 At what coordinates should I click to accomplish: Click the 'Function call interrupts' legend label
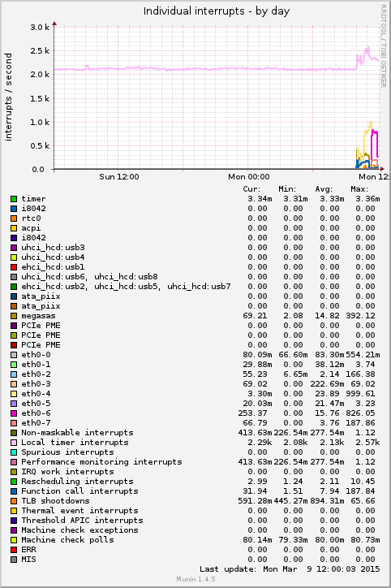(79, 491)
